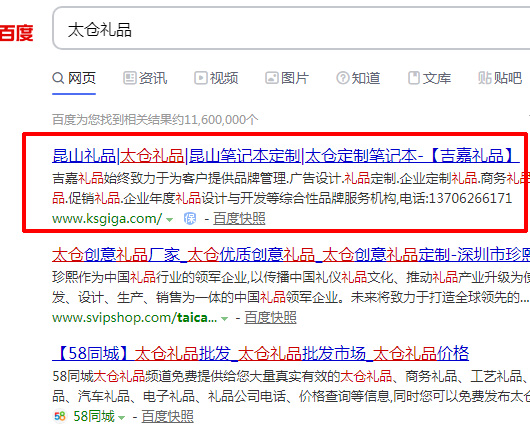The height and width of the screenshot is (430, 530).
Task: Click the news icon beside 资讯
Action: pyautogui.click(x=129, y=78)
